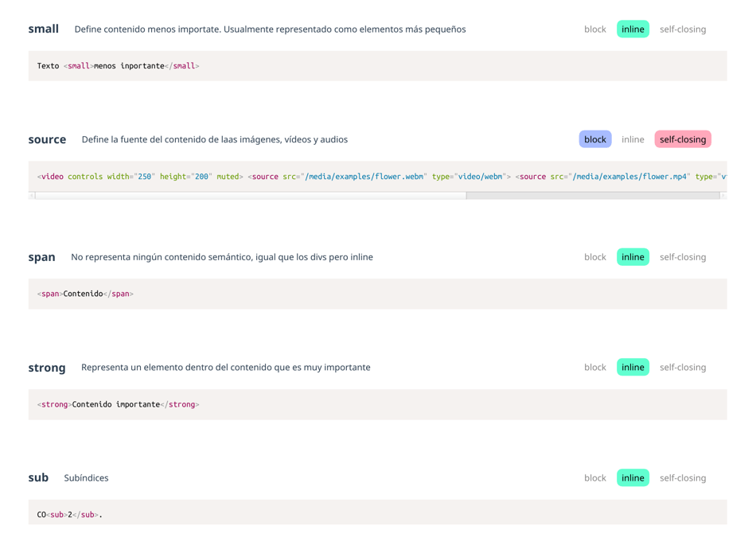
Task: Select the highlighted inline tag for small
Action: click(x=633, y=29)
